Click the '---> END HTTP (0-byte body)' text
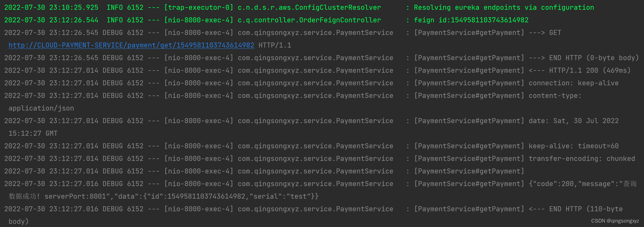 click(x=584, y=58)
